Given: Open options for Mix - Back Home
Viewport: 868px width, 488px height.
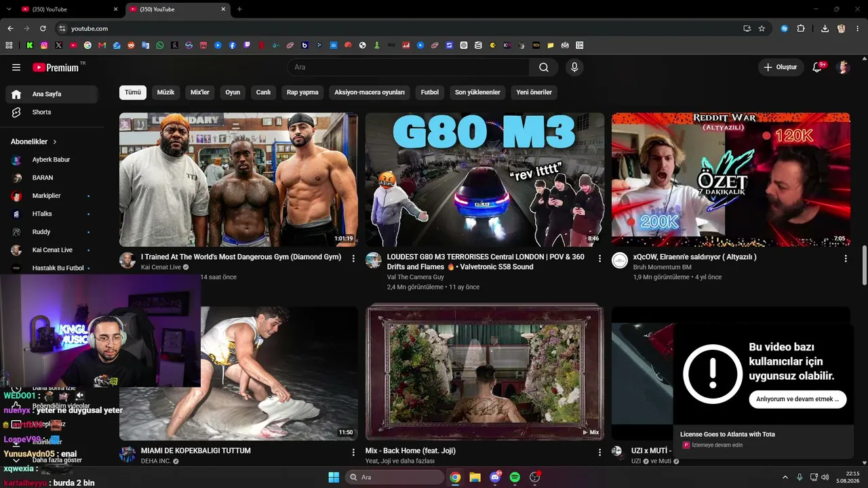Looking at the screenshot, I should [599, 452].
